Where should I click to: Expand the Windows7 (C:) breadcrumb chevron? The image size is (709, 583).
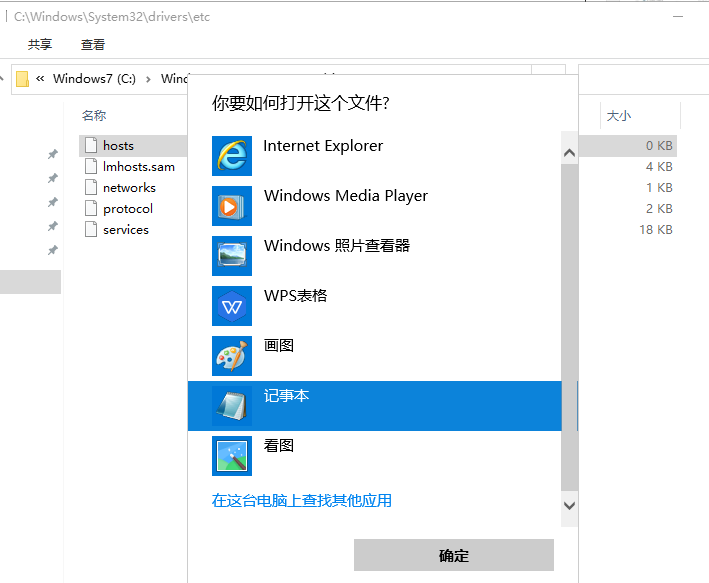click(147, 79)
